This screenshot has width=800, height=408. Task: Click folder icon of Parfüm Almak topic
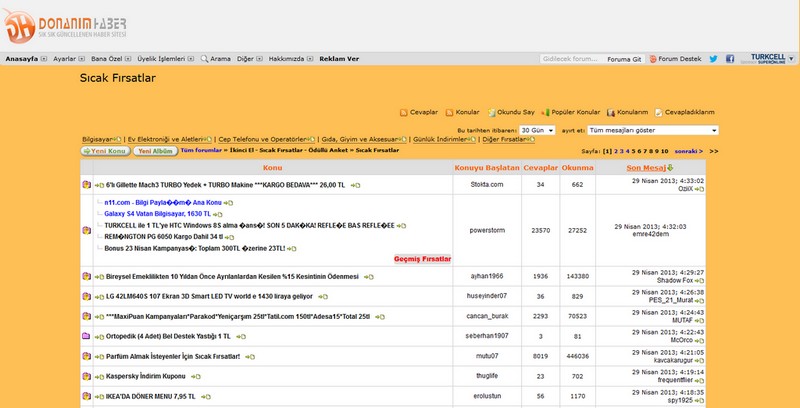coord(86,356)
